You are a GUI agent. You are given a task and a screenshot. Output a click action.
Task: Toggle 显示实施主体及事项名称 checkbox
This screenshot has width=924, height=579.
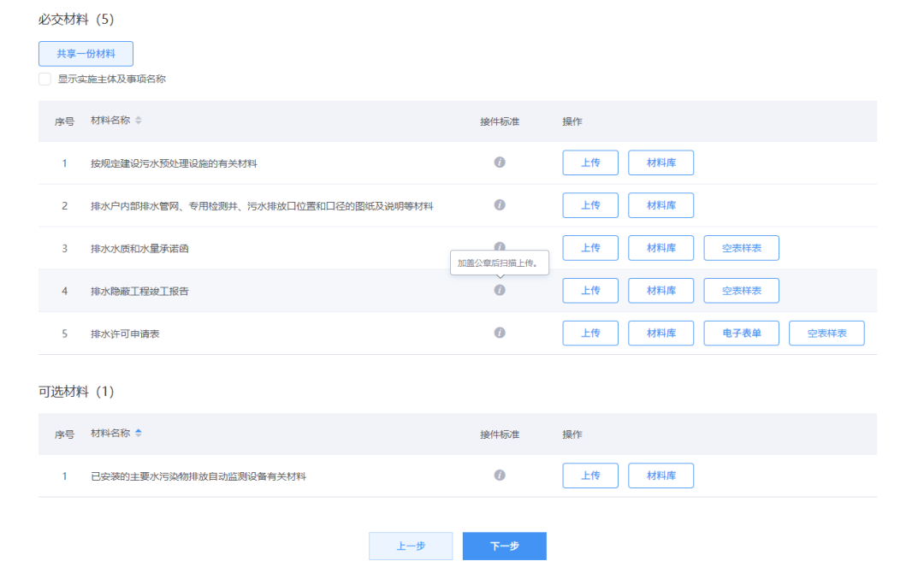[44, 79]
